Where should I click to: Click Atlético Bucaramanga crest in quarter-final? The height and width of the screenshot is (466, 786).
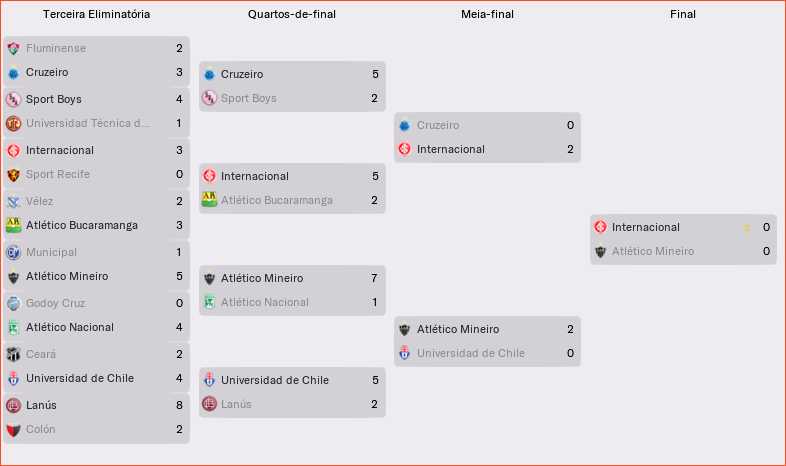[x=209, y=200]
